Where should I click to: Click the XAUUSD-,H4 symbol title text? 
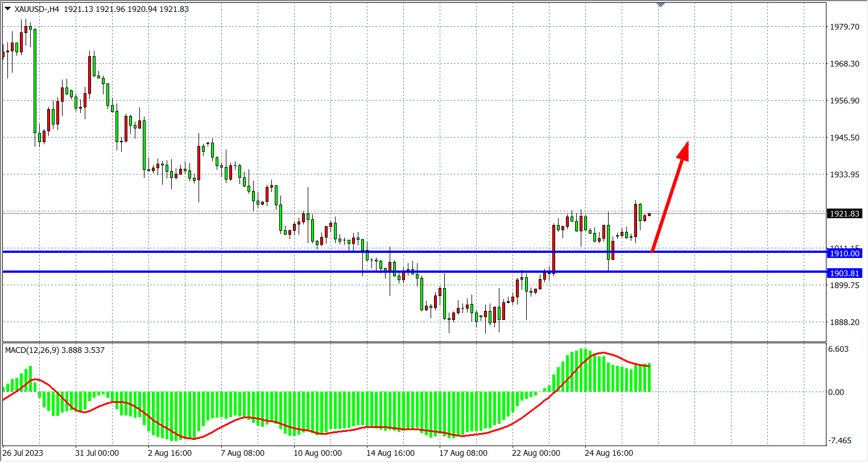pyautogui.click(x=37, y=9)
